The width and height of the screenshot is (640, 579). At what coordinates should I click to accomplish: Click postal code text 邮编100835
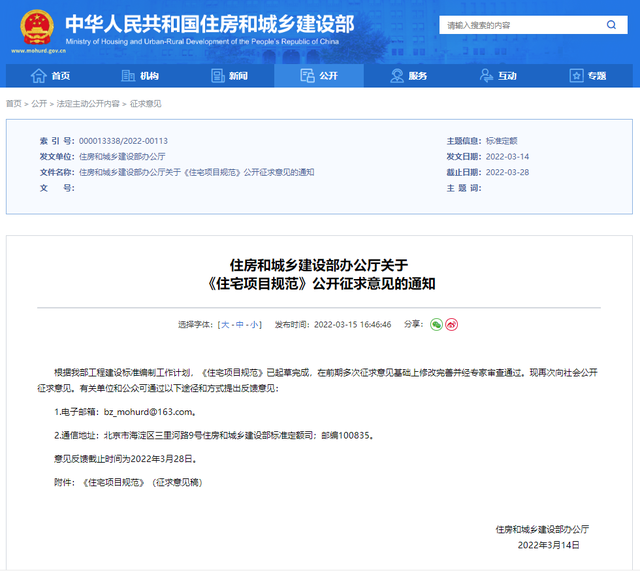click(x=345, y=436)
